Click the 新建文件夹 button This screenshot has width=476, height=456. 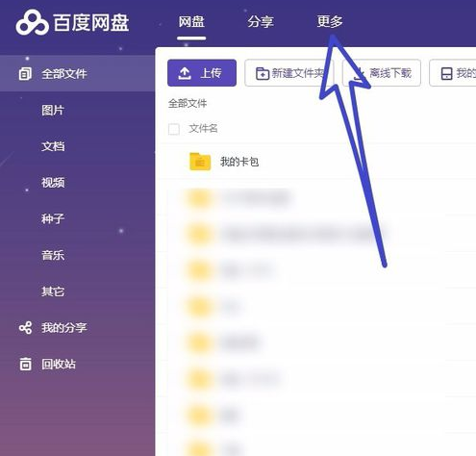289,73
